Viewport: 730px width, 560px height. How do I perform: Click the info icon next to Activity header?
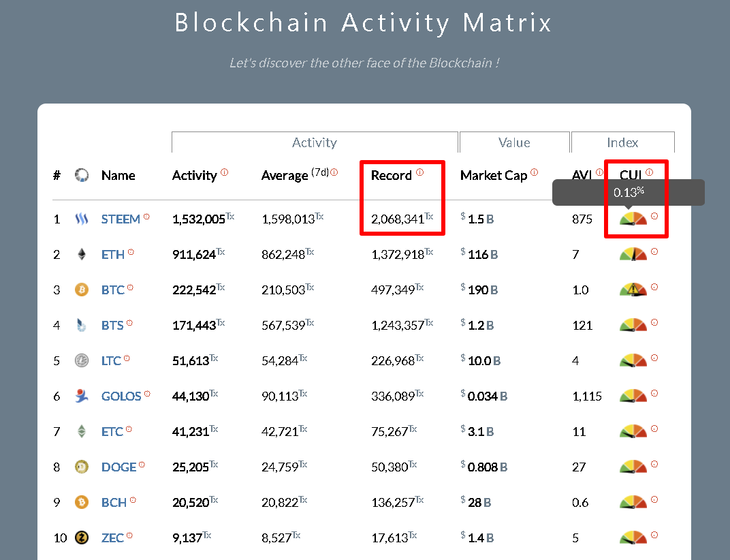225,172
